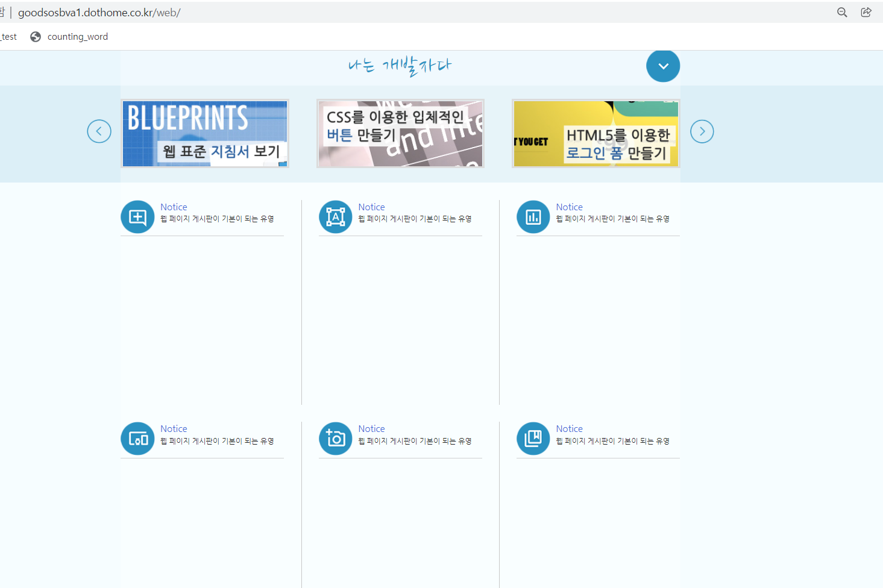Open the page search magnifier in the toolbar

click(842, 12)
